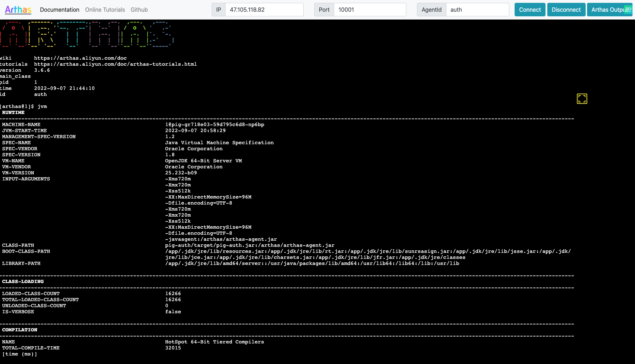The width and height of the screenshot is (635, 364).
Task: Click the COMPILATION section heading
Action: (x=20, y=330)
